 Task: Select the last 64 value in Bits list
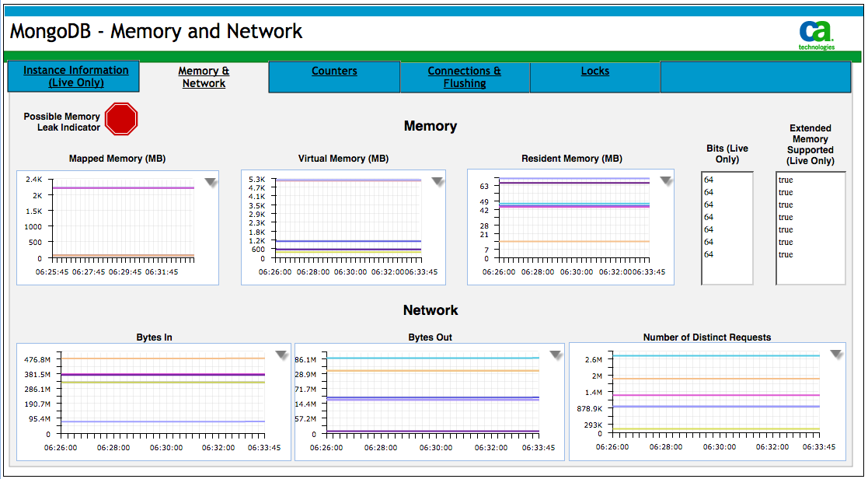709,255
